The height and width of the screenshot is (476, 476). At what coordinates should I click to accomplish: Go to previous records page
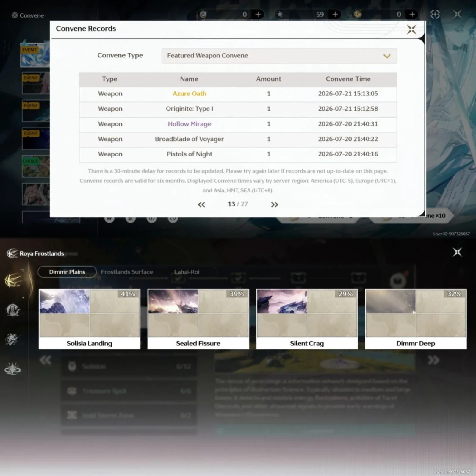click(201, 204)
